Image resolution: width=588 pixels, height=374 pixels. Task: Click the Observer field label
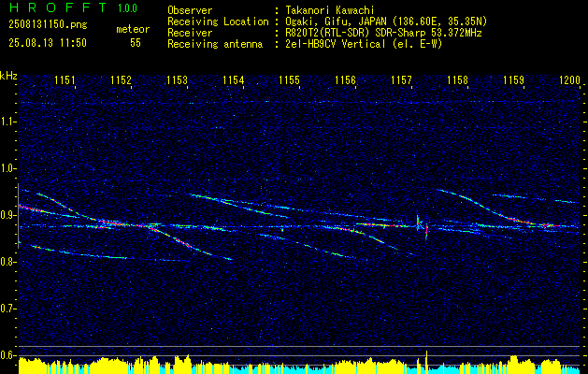pyautogui.click(x=190, y=10)
